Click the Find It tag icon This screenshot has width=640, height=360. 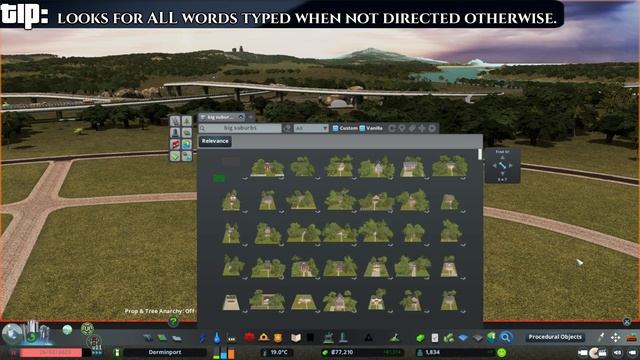pos(412,128)
